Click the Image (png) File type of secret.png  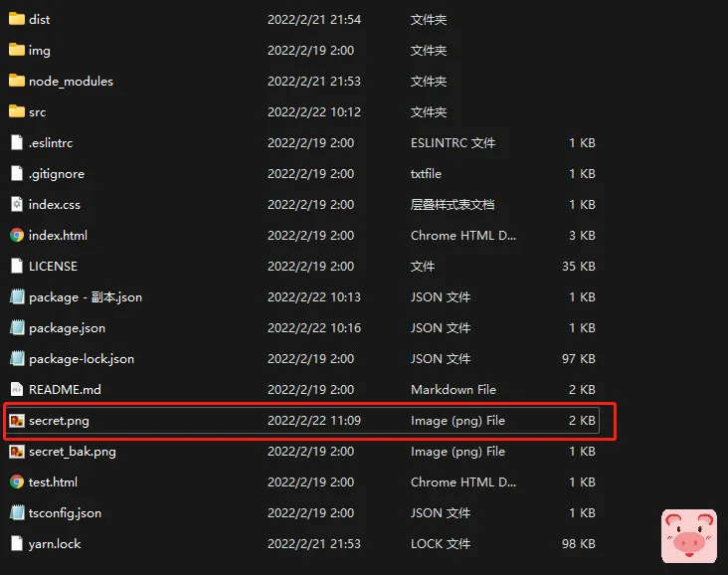point(457,421)
